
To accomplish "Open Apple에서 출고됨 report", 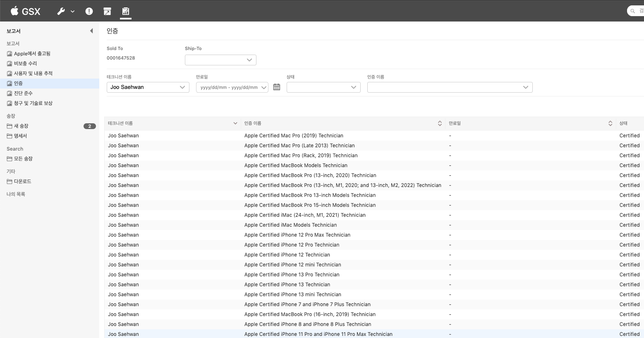I will tap(32, 53).
